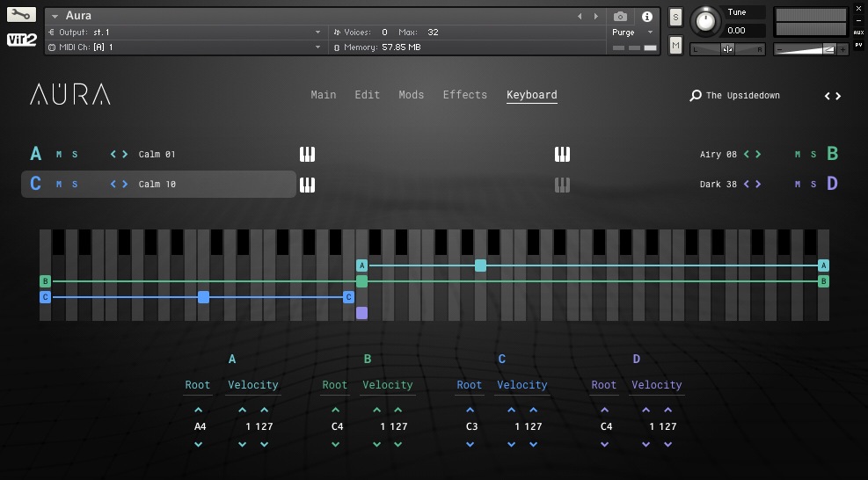868x480 pixels.
Task: Open the instrument info icon
Action: pos(647,17)
